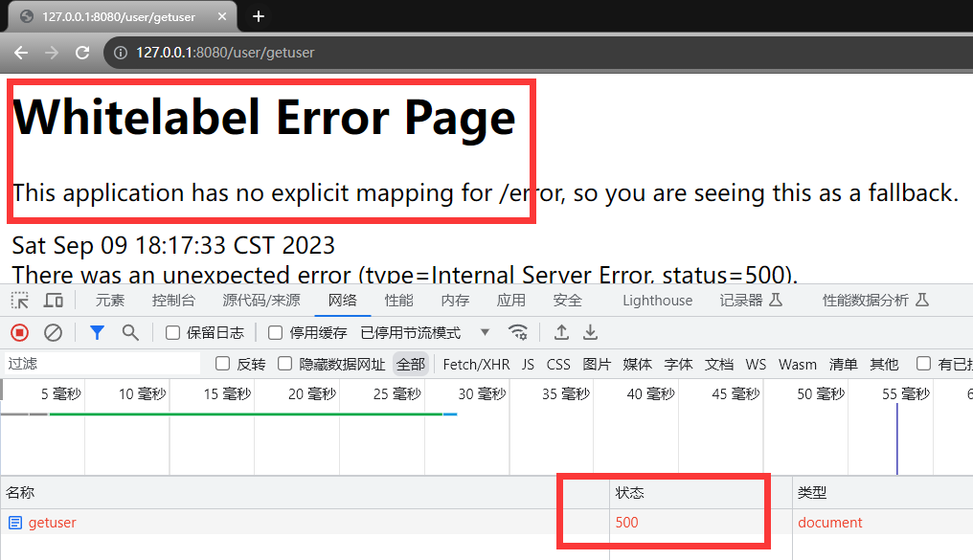Open network search magnifier icon
Image resolution: width=973 pixels, height=560 pixels.
pos(130,333)
